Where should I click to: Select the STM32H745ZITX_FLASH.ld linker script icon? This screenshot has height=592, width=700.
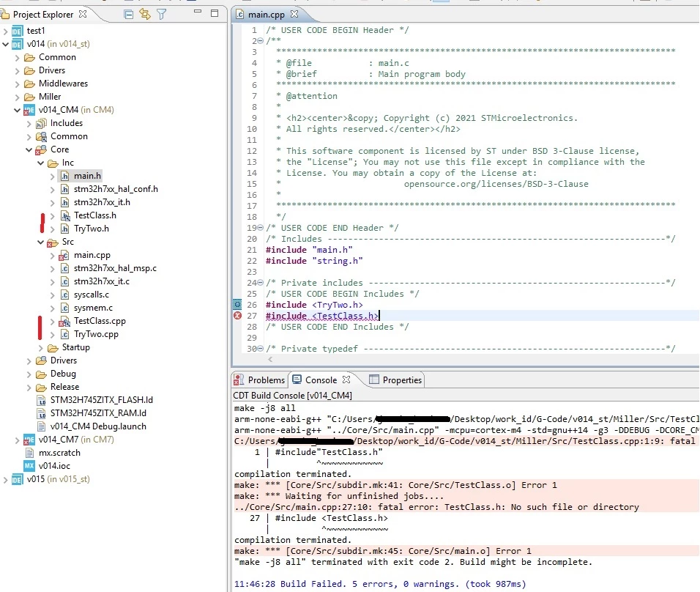[x=41, y=400]
